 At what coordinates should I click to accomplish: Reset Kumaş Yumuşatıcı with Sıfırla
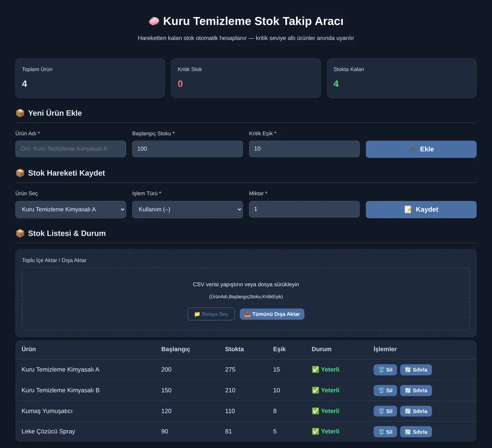click(416, 411)
